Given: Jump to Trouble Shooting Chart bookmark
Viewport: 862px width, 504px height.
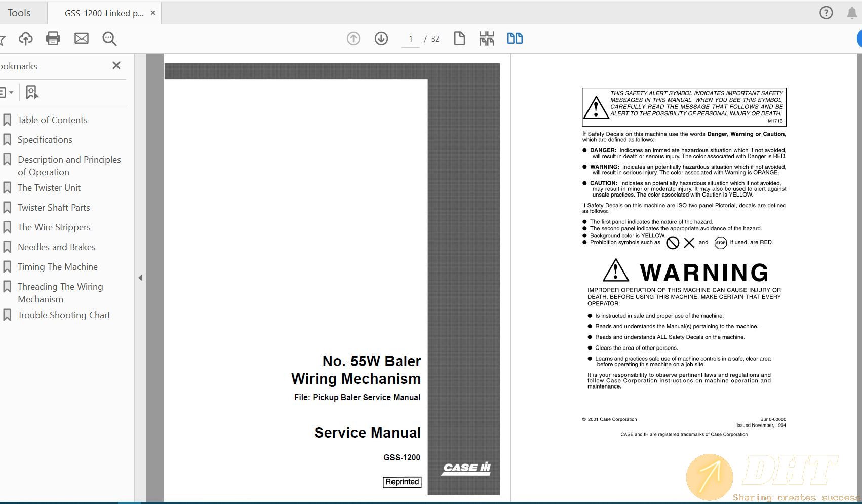Looking at the screenshot, I should pyautogui.click(x=64, y=315).
